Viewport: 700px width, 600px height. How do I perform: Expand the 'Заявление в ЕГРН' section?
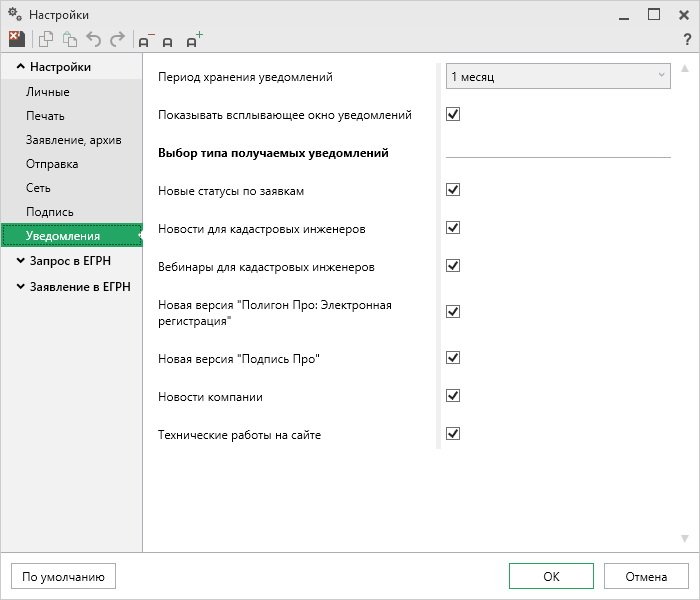21,287
